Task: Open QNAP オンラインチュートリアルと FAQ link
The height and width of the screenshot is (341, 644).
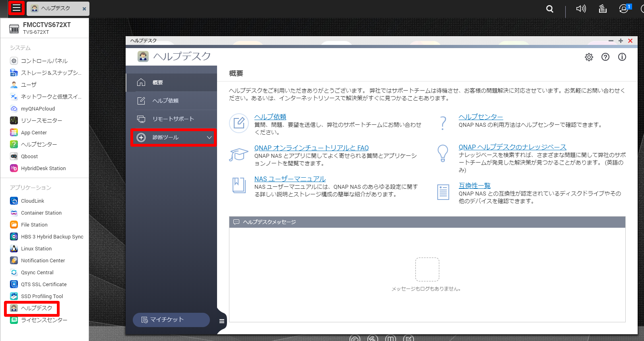Action: [312, 148]
